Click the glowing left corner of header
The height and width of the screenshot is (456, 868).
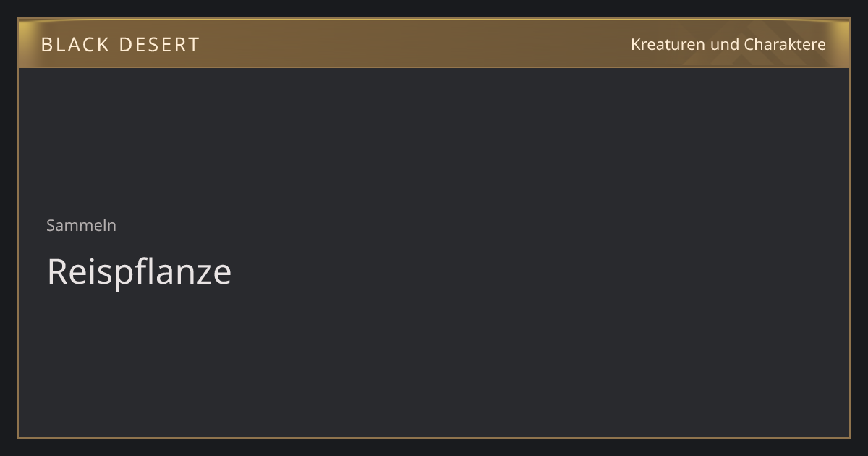29,33
